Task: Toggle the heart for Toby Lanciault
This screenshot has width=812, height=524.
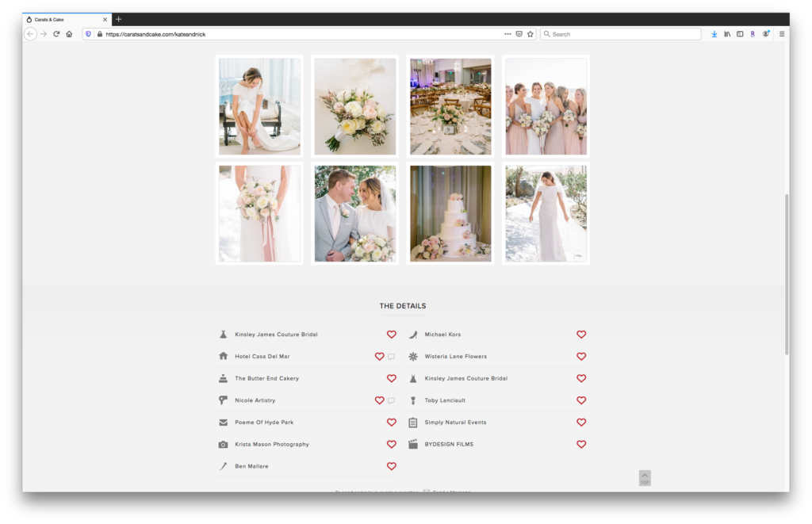Action: click(x=581, y=400)
